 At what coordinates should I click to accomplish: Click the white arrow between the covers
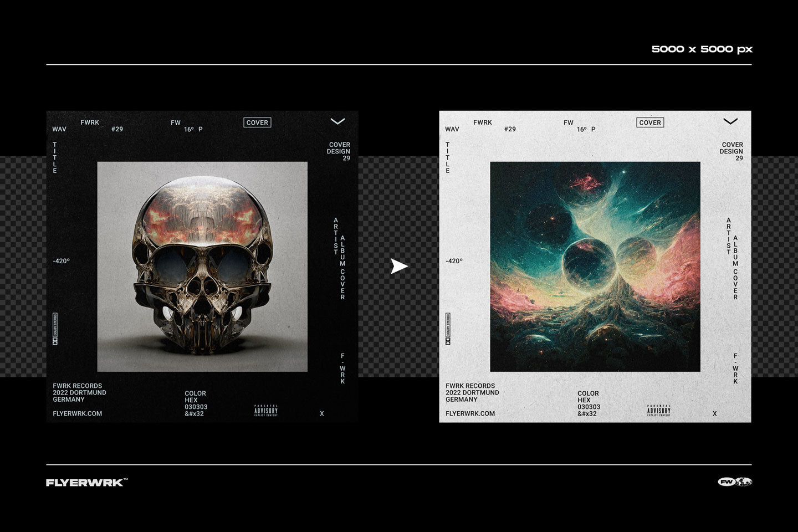[x=399, y=267]
